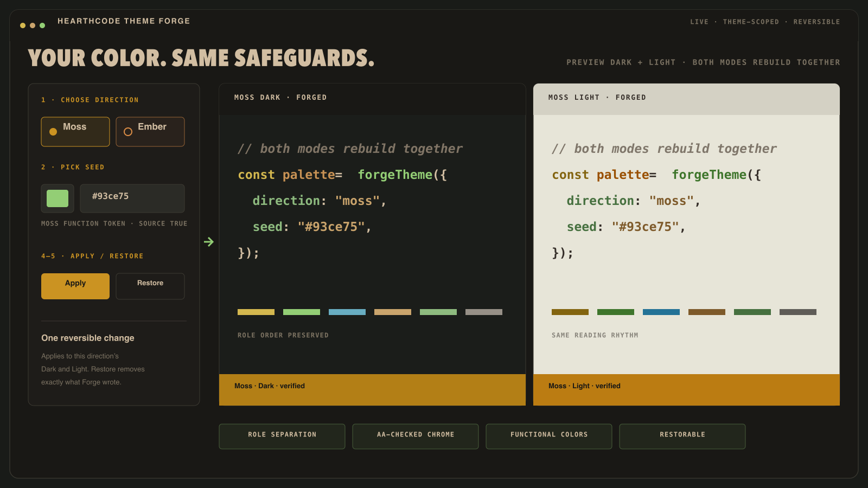Click the AA-Checked Chrome badge
Image resolution: width=868 pixels, height=488 pixels.
point(416,436)
